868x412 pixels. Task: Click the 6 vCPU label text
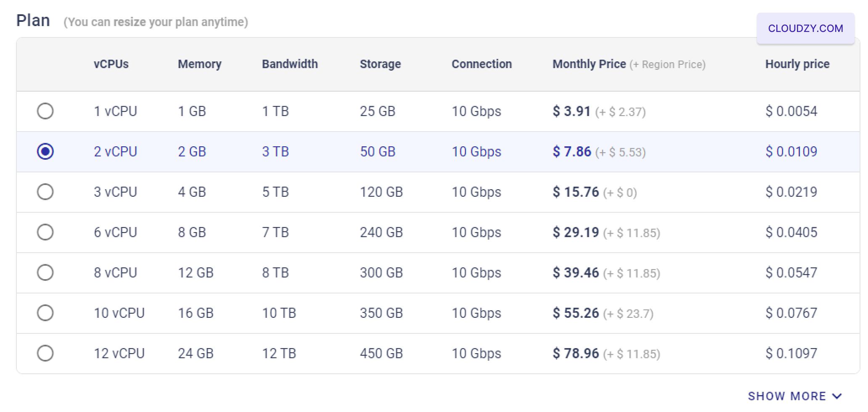[115, 232]
